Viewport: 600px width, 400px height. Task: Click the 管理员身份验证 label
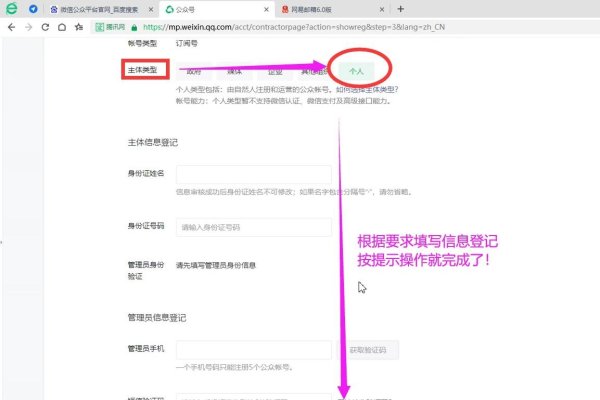tap(146, 270)
